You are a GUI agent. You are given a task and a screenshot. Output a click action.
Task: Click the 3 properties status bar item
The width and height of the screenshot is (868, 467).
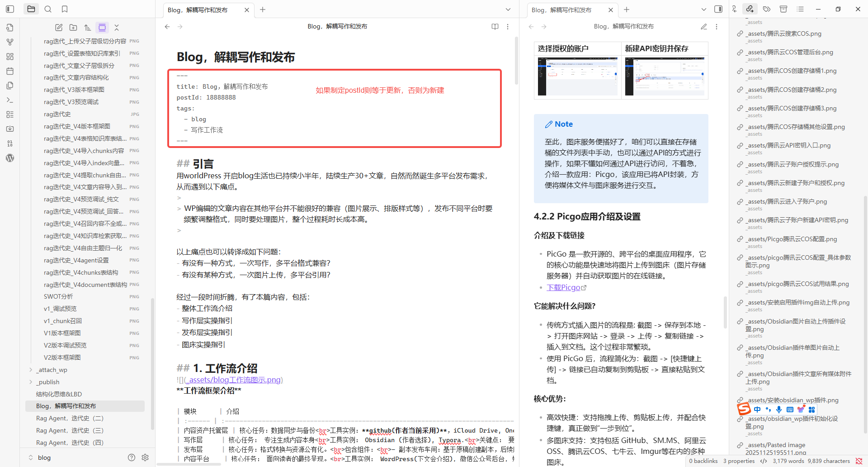(739, 461)
